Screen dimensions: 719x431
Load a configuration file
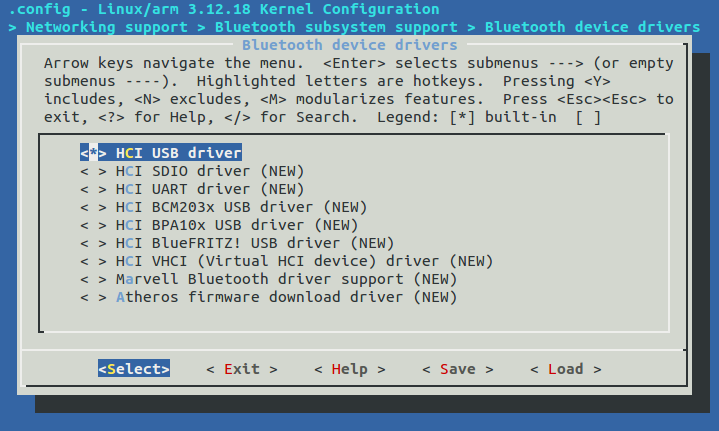566,369
